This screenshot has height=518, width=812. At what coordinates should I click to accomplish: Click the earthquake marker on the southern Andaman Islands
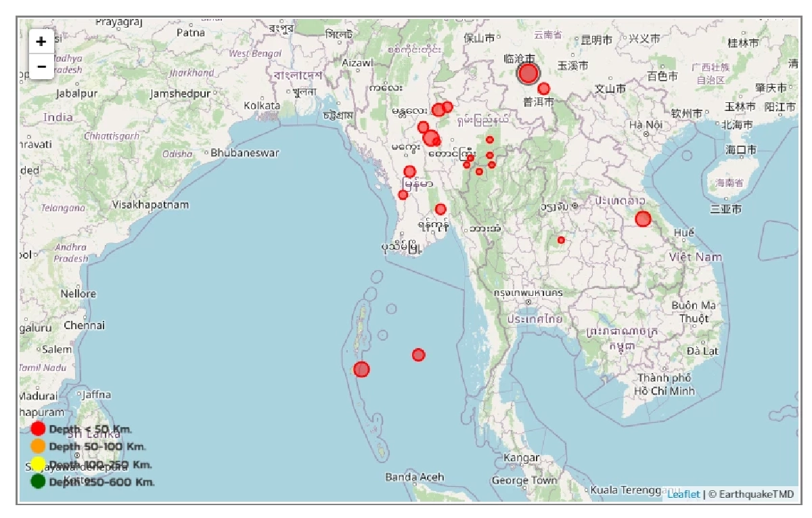362,369
